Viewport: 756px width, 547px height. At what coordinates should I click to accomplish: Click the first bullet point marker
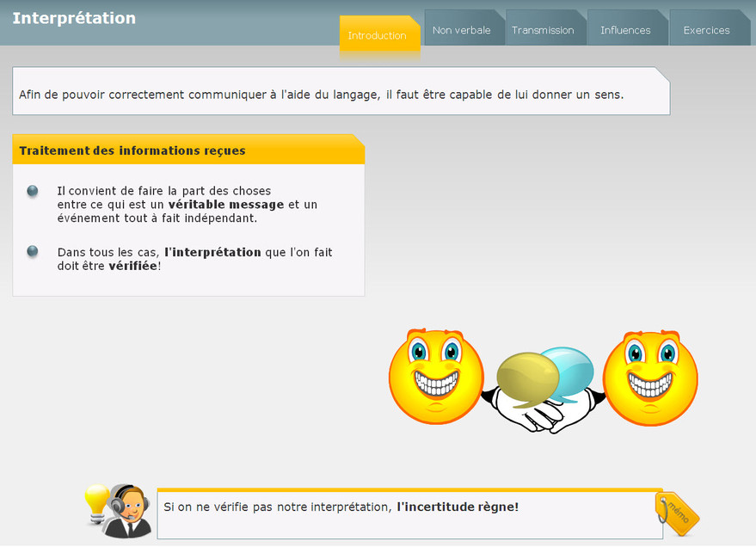[x=33, y=191]
